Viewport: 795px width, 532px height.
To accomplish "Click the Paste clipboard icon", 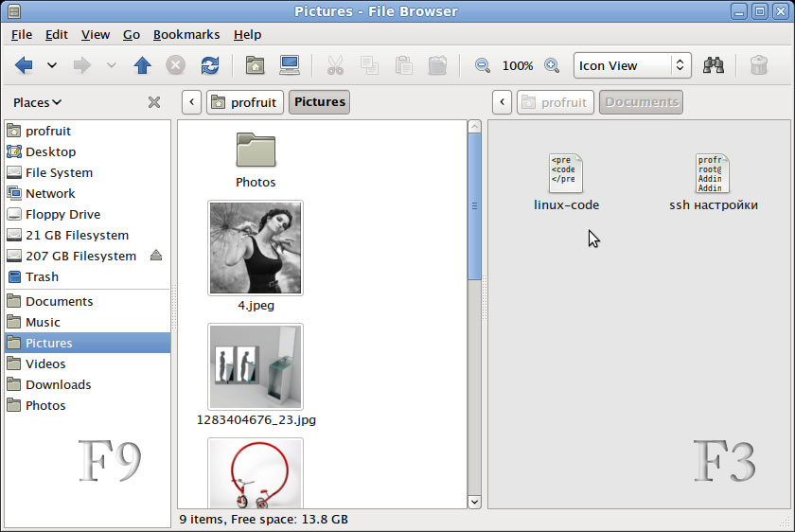I will pyautogui.click(x=403, y=65).
